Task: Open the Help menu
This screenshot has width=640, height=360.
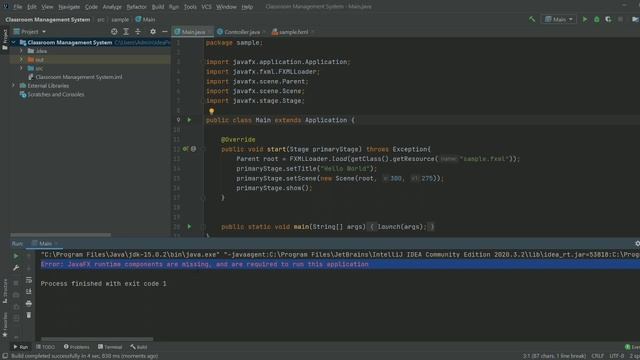Action: [247, 7]
